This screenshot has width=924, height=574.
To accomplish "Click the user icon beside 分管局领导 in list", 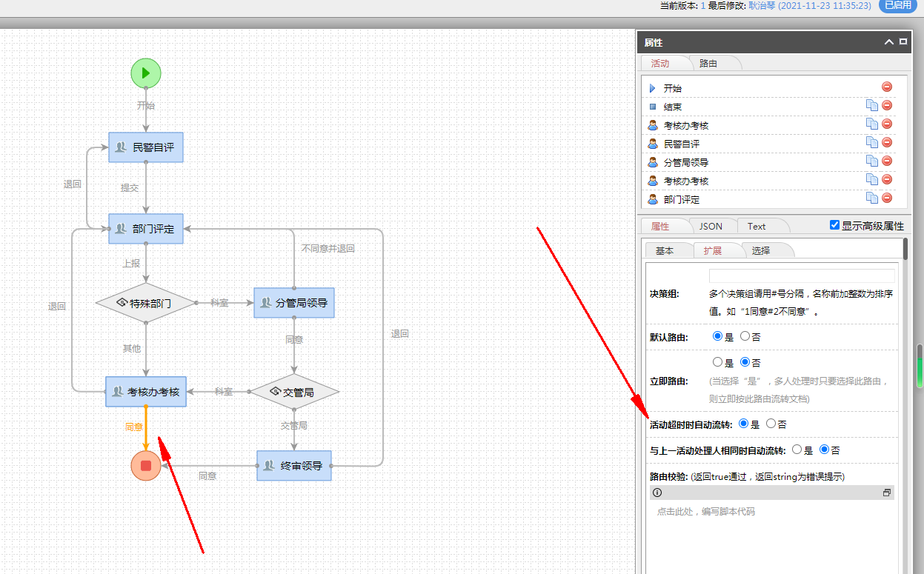I will [653, 162].
